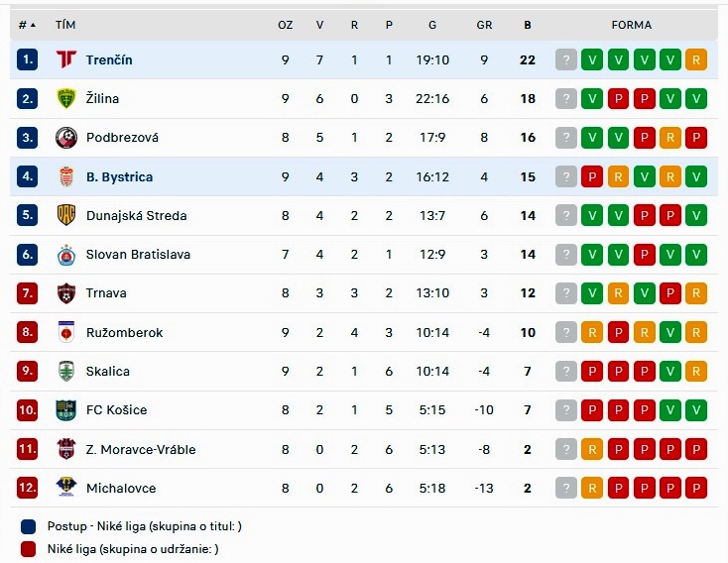Open the Ružomberok team page
Viewport: 728px width, 563px height.
124,332
